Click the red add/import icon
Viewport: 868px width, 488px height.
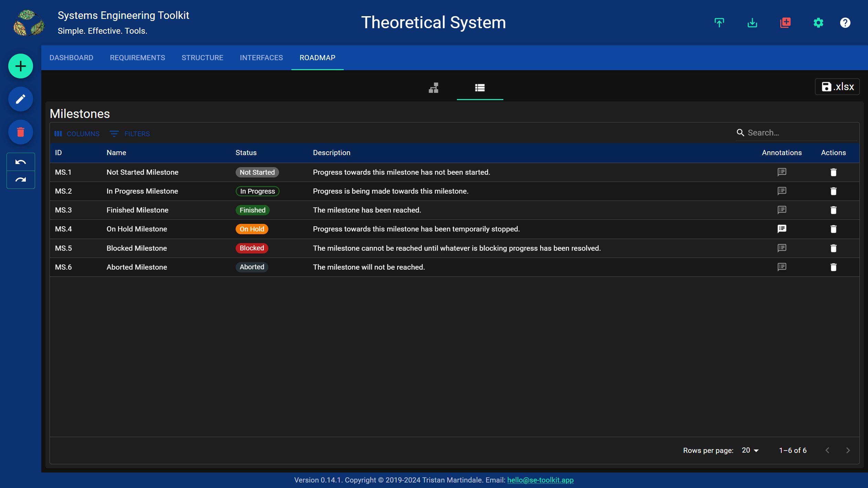(x=786, y=23)
